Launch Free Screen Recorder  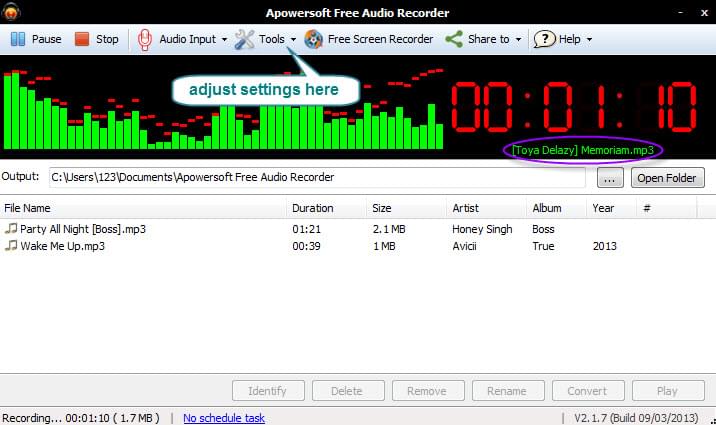[369, 39]
